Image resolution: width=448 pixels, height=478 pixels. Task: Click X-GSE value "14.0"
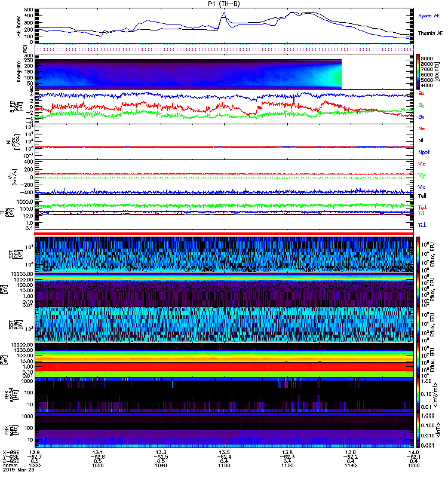(413, 452)
